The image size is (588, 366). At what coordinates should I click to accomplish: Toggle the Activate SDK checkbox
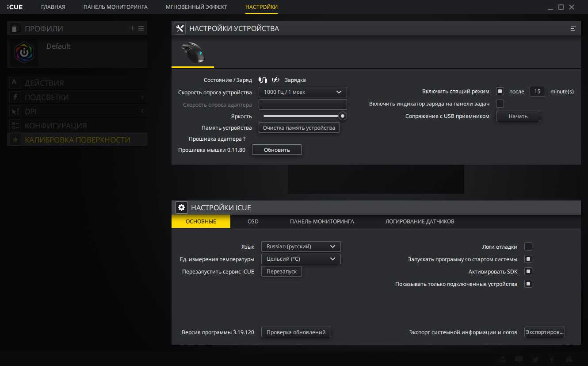[528, 271]
